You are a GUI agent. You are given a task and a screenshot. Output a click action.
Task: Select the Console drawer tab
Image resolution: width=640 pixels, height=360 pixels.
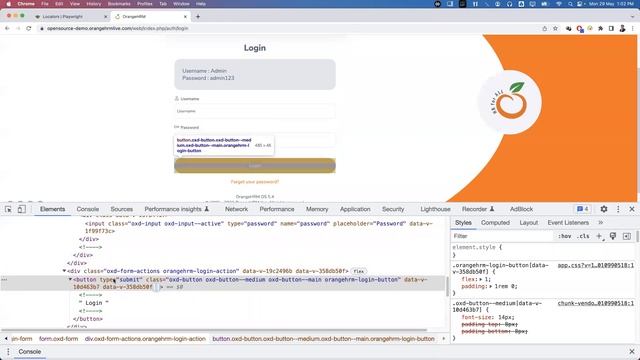[29, 351]
